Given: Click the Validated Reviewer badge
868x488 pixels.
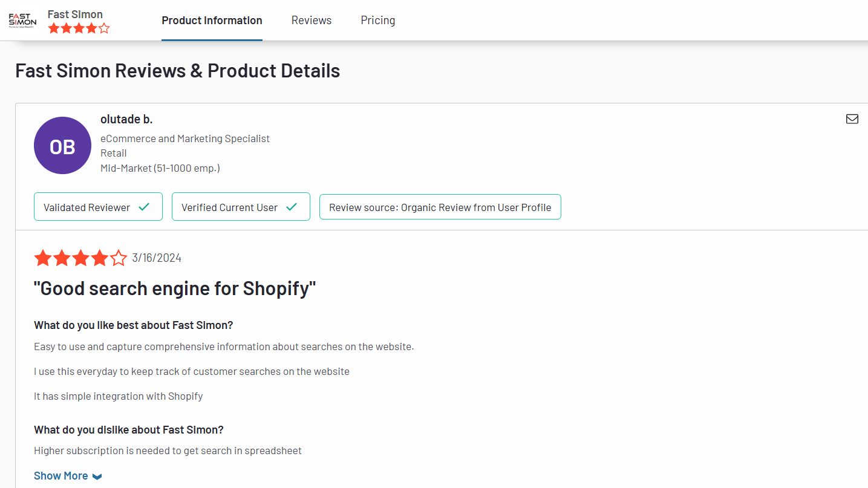Looking at the screenshot, I should click(x=98, y=207).
